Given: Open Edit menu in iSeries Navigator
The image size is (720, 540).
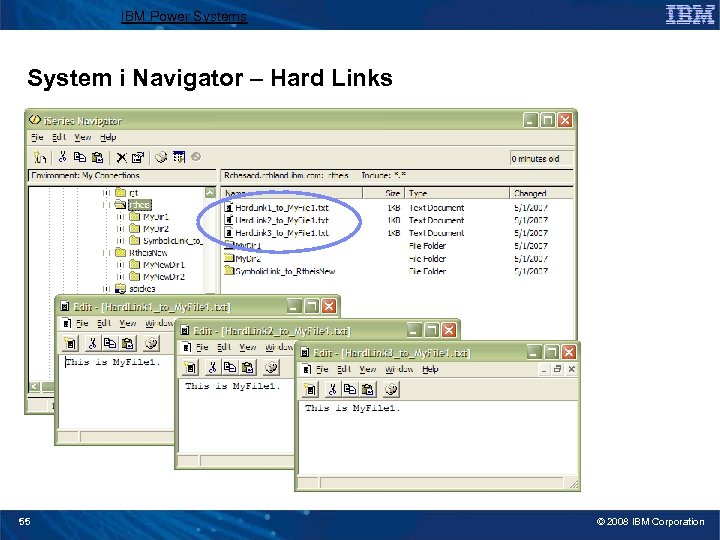Looking at the screenshot, I should pyautogui.click(x=59, y=137).
